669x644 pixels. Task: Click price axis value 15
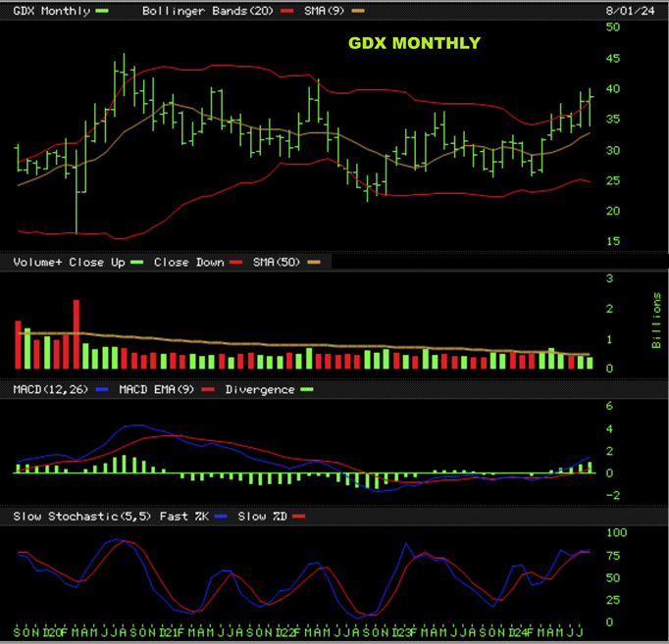pos(613,241)
